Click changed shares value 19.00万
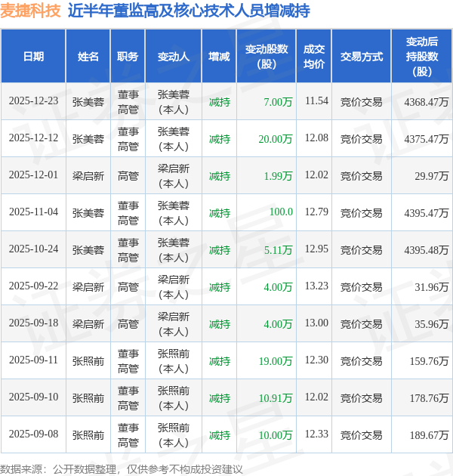The height and width of the screenshot is (476, 453). click(x=276, y=361)
